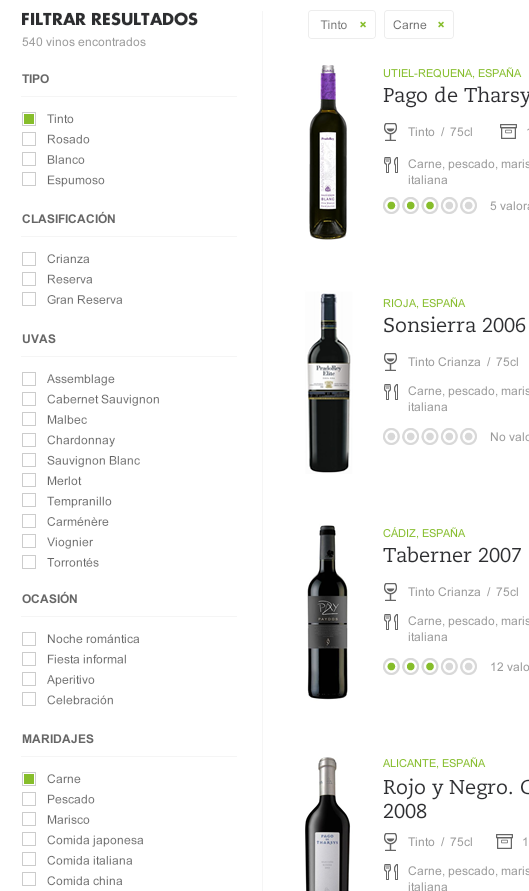Viewport: 529px width, 891px height.
Task: Select the Comida italiana pairing checkbox
Action: (x=29, y=860)
